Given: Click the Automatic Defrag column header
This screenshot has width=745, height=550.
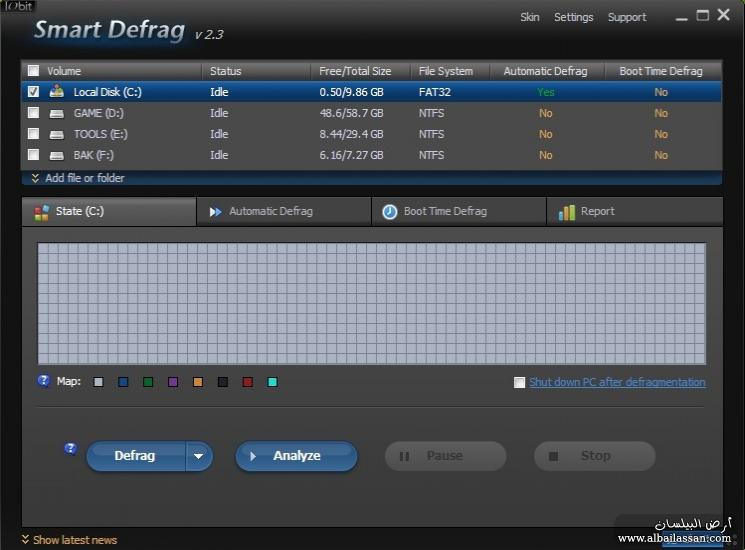Looking at the screenshot, I should [x=545, y=71].
